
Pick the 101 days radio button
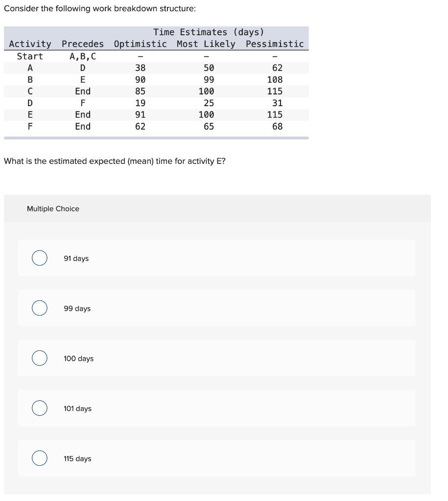pyautogui.click(x=40, y=408)
